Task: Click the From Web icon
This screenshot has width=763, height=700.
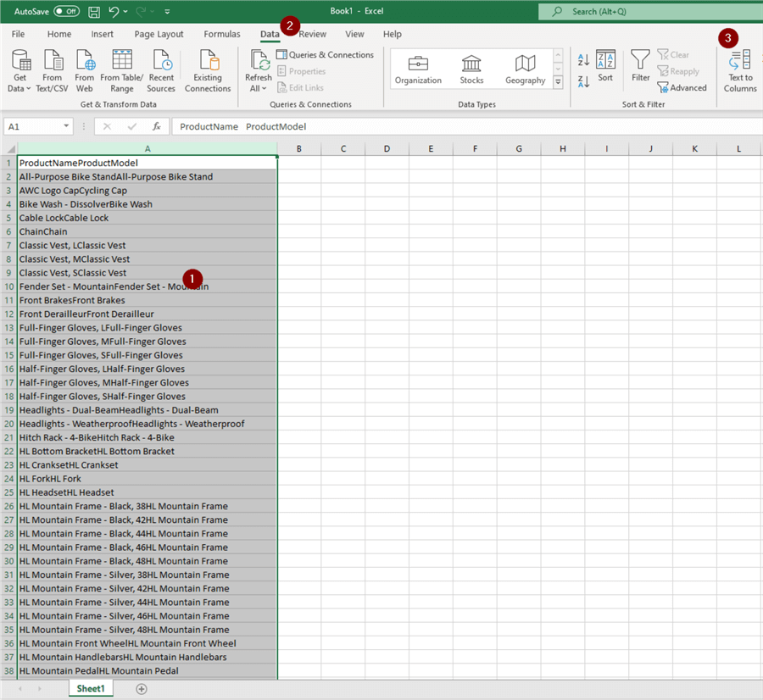Action: [x=85, y=70]
